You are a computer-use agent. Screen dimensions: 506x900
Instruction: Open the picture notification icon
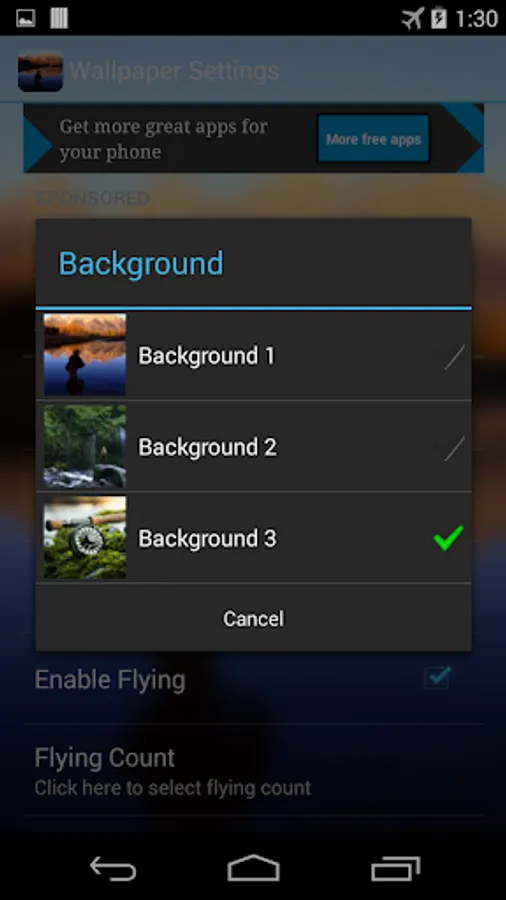pyautogui.click(x=26, y=18)
